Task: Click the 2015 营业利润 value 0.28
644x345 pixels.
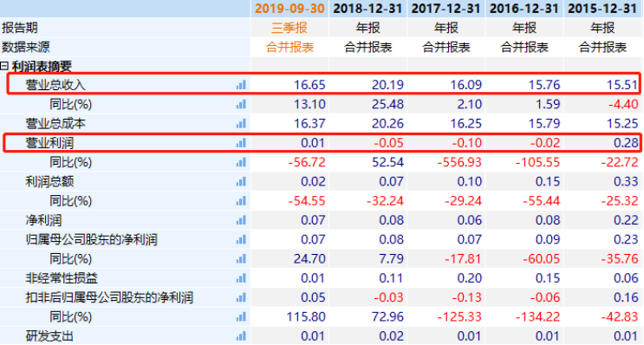Action: (626, 143)
